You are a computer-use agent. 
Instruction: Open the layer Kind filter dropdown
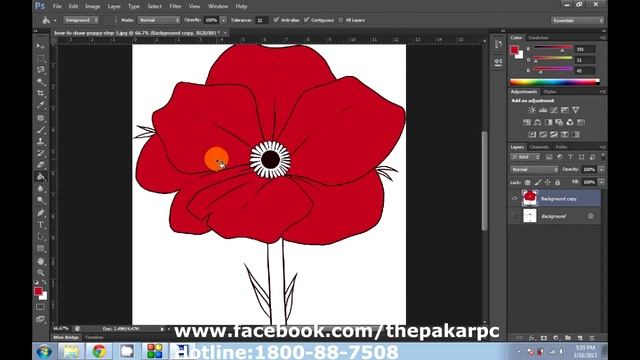coord(526,157)
